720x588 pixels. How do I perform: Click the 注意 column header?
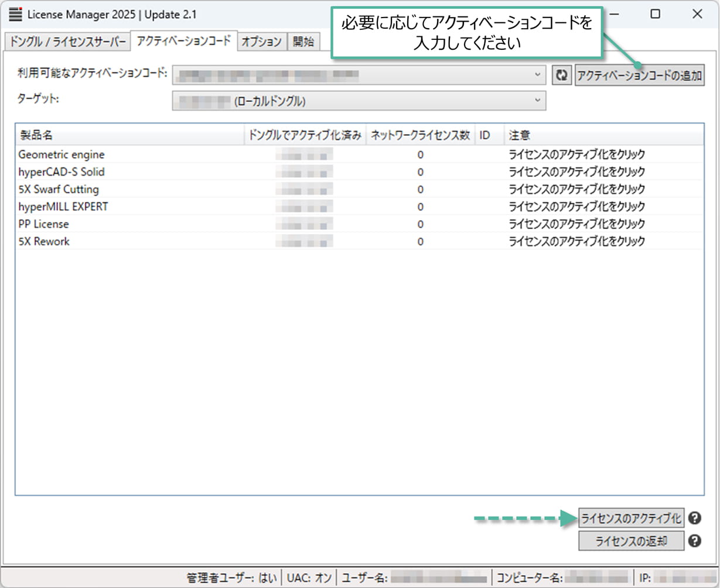tap(604, 136)
